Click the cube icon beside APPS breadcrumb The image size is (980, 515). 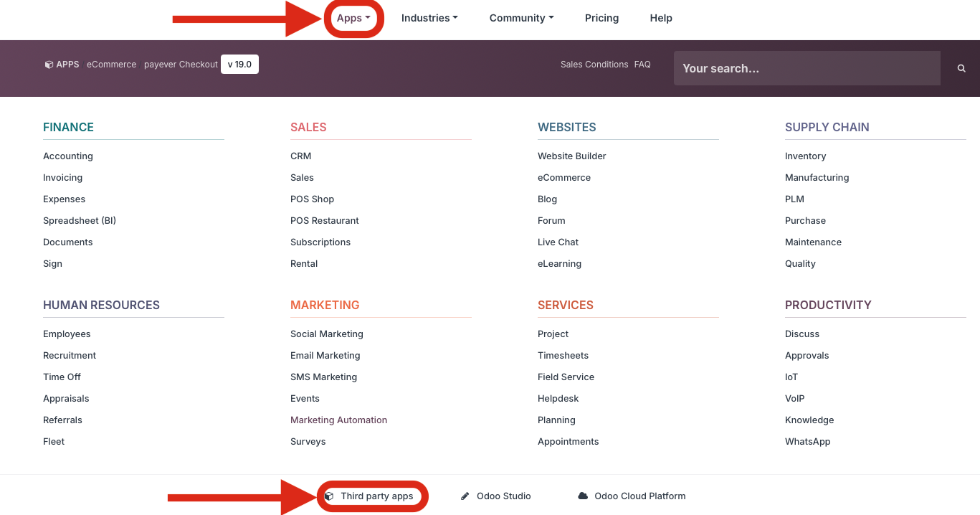[49, 65]
